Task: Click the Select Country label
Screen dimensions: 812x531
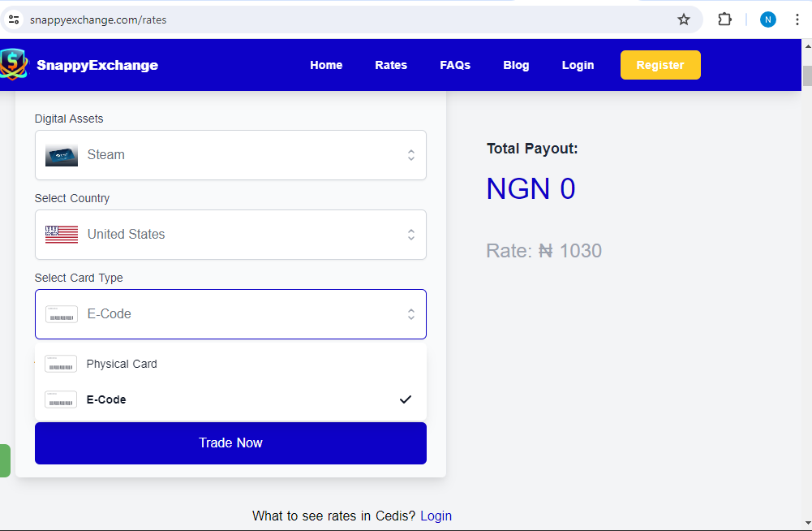Action: tap(72, 198)
